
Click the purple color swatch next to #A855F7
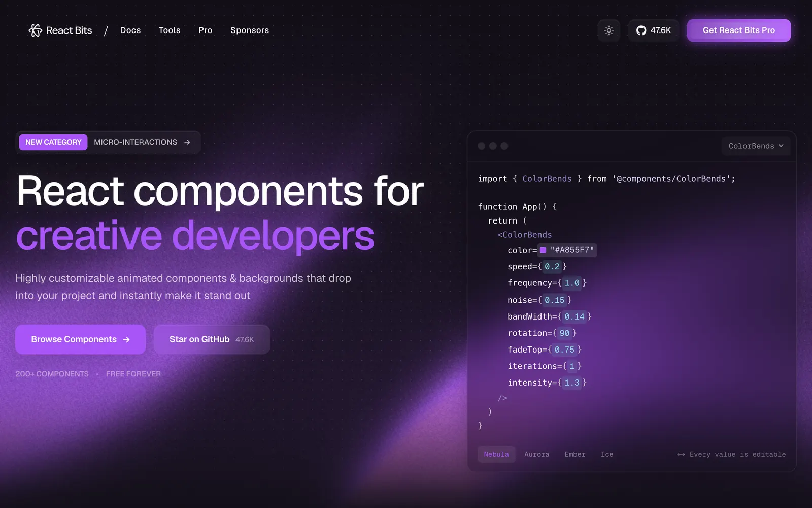pyautogui.click(x=543, y=250)
